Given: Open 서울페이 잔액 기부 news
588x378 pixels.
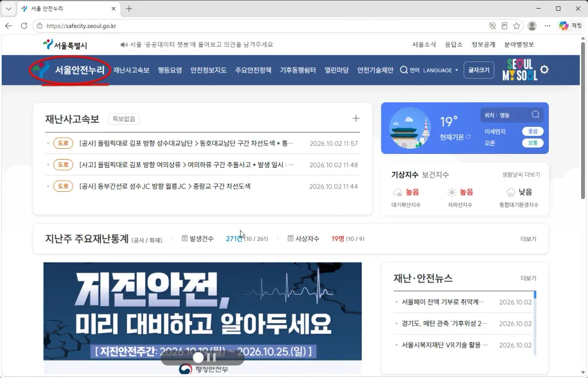Looking at the screenshot, I should [443, 302].
